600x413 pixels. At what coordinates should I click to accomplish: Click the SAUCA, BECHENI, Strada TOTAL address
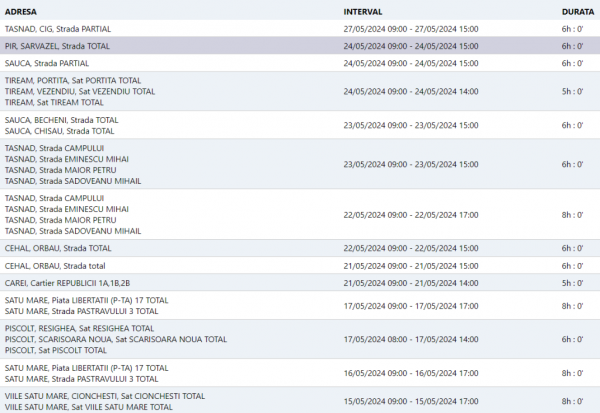61,119
